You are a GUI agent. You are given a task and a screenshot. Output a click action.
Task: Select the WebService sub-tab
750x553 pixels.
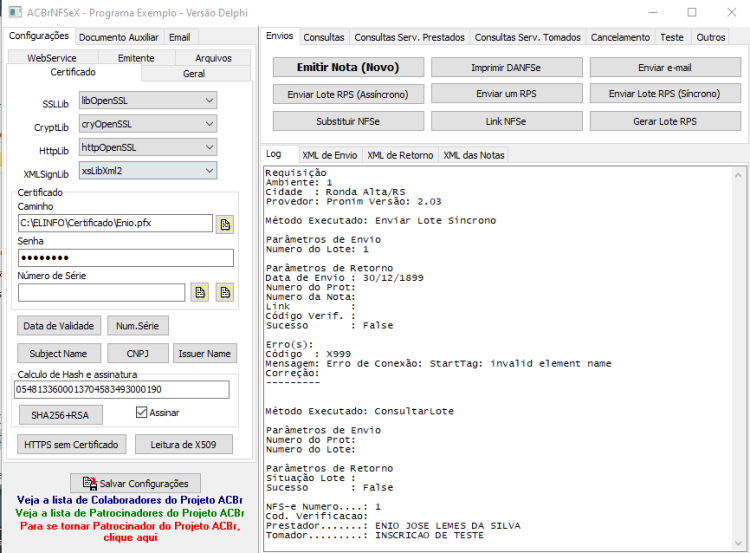pos(52,58)
